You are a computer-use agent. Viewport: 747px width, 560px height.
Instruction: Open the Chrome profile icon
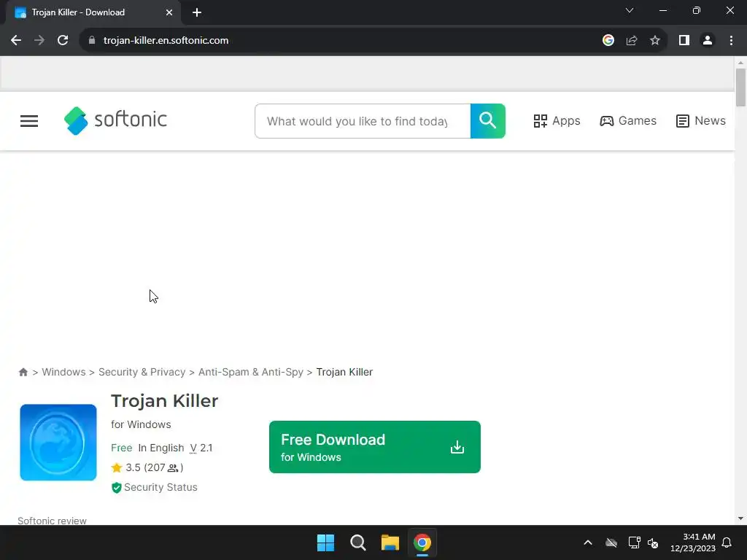point(708,41)
